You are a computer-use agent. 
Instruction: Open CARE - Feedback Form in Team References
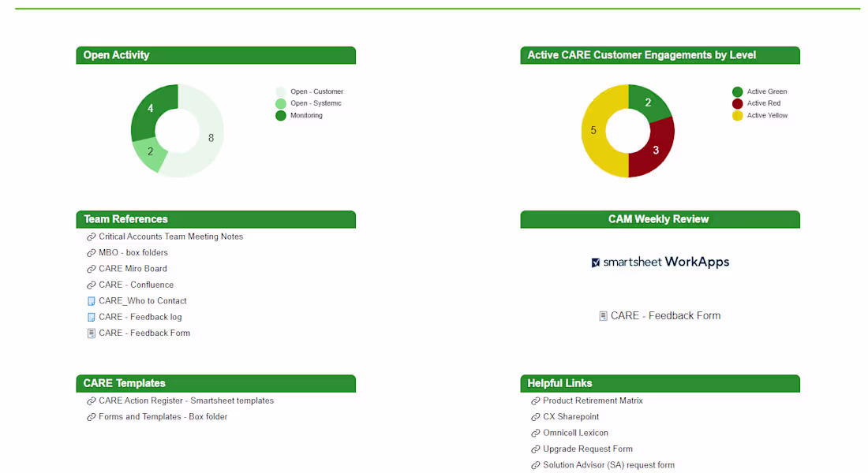144,333
